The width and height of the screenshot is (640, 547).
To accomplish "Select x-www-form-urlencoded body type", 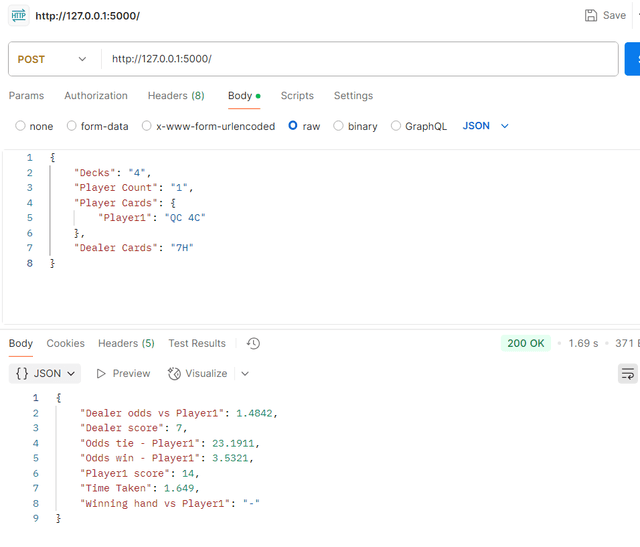I will 147,126.
